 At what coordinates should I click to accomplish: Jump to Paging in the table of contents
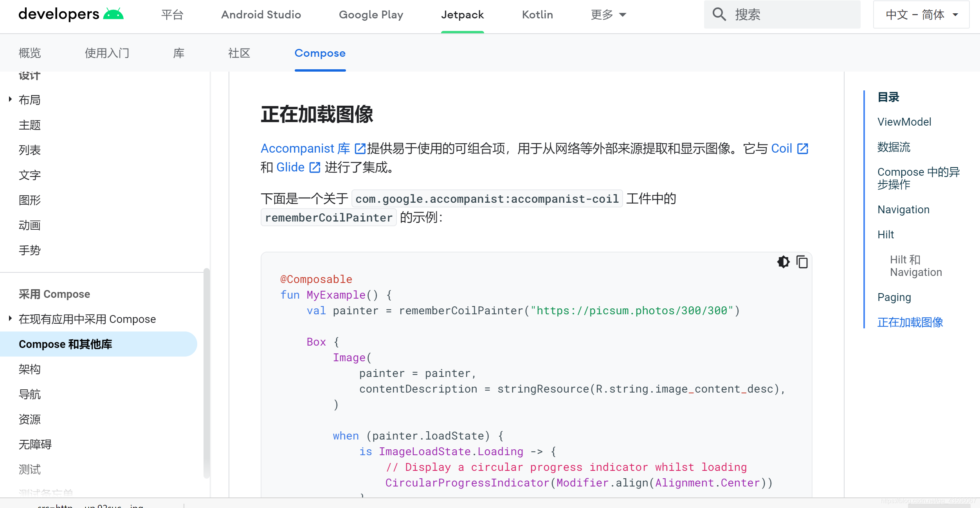click(x=894, y=297)
